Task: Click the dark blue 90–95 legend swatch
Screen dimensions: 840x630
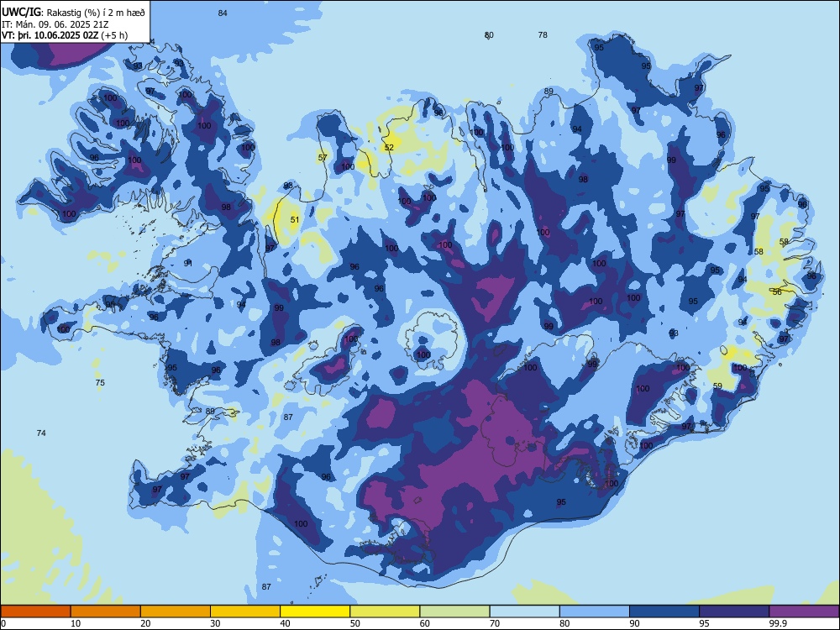Action: [664, 612]
